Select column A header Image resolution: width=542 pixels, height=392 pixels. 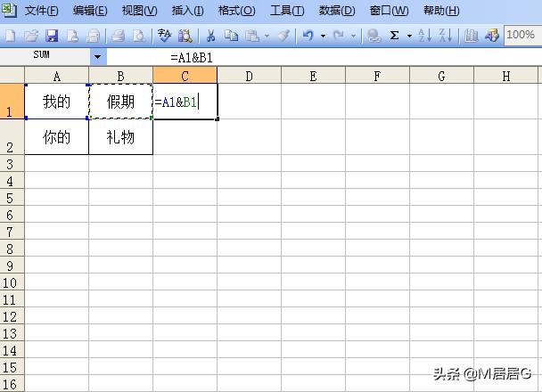(x=57, y=76)
